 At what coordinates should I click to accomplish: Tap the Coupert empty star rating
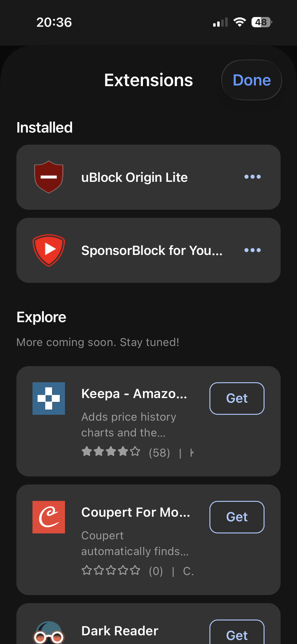pyautogui.click(x=111, y=570)
